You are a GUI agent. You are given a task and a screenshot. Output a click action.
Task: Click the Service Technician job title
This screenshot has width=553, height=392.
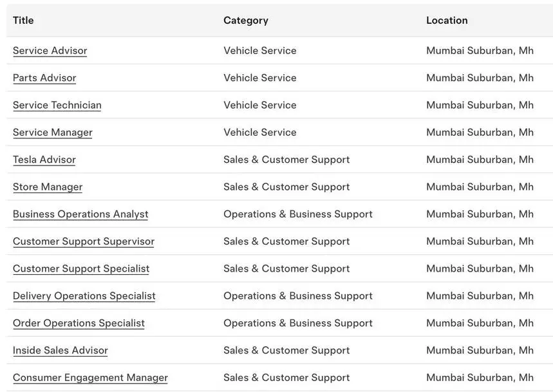tap(57, 105)
